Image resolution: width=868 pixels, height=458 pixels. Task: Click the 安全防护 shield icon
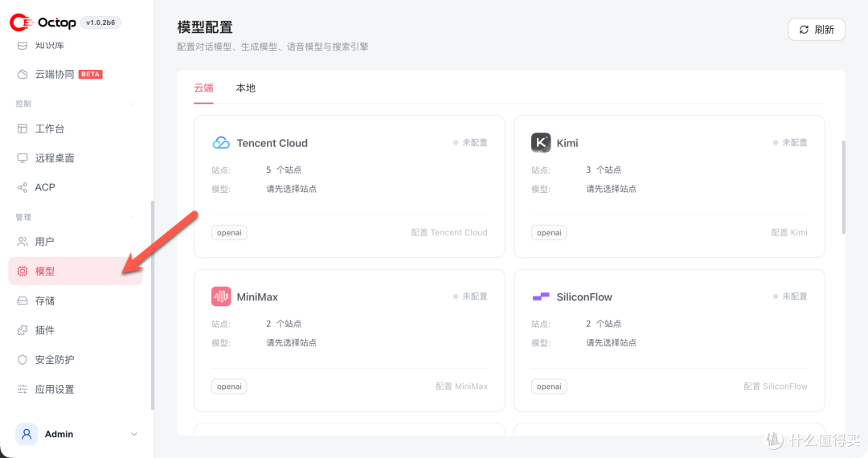click(x=23, y=359)
